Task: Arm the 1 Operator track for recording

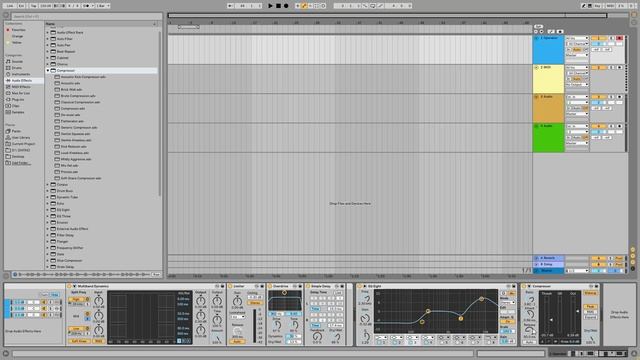Action: (619, 38)
